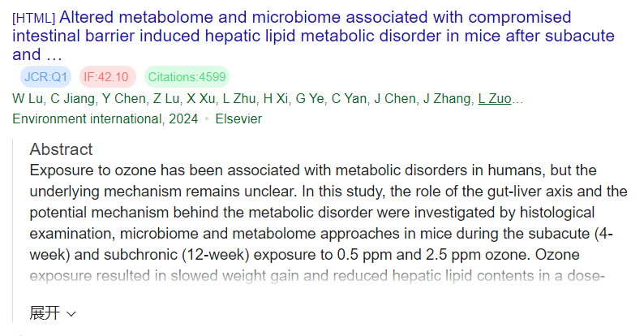
Task: Click the ellipsis after the author list
Action: [x=518, y=99]
